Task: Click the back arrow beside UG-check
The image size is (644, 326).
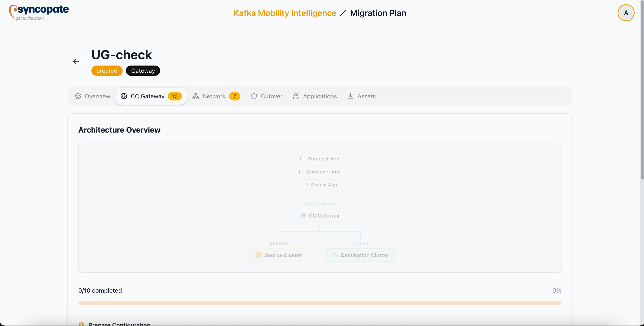Action: pyautogui.click(x=76, y=61)
